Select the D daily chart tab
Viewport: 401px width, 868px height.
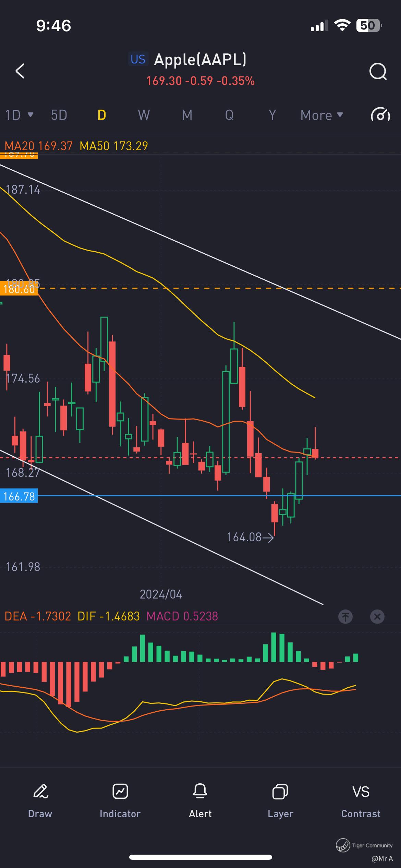(102, 115)
